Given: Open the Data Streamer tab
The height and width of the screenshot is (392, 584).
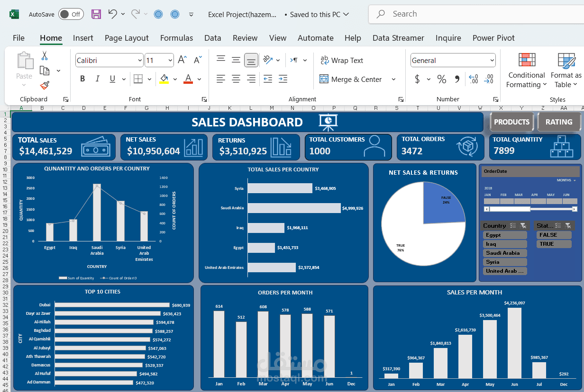Looking at the screenshot, I should coord(398,38).
